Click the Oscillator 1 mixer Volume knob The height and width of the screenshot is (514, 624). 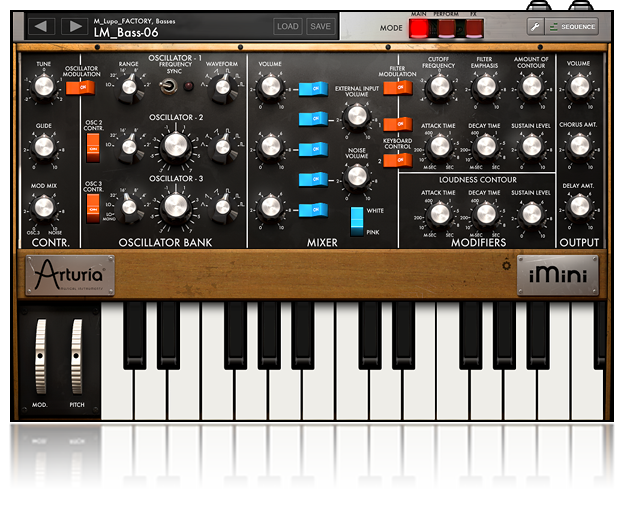(x=271, y=87)
